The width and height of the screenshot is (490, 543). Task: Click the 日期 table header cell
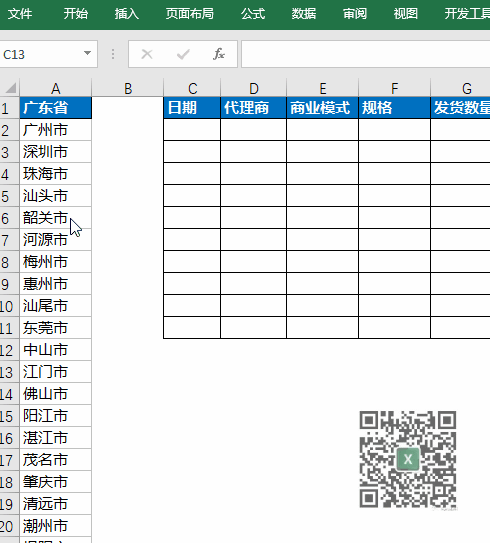(x=192, y=108)
